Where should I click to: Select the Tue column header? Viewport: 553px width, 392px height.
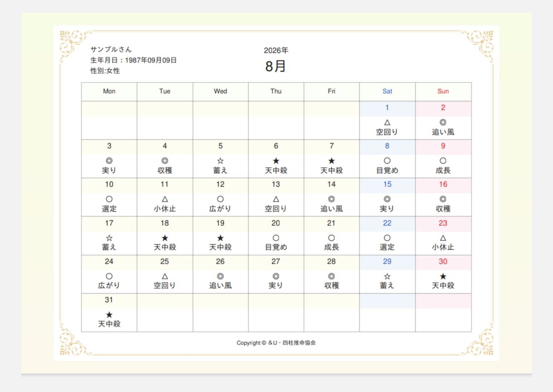(165, 92)
